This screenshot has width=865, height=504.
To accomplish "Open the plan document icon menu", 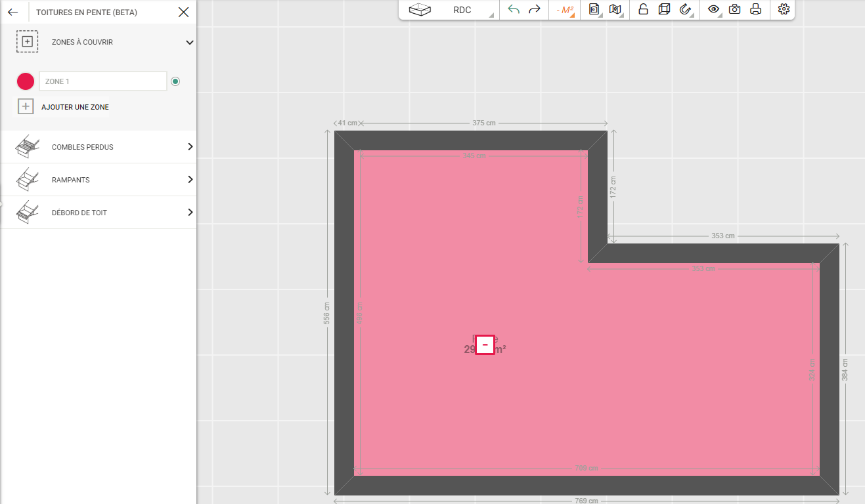I will click(594, 10).
